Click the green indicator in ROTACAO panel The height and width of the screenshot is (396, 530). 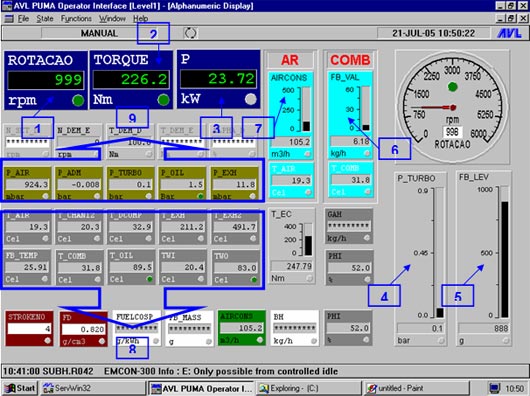tap(78, 100)
